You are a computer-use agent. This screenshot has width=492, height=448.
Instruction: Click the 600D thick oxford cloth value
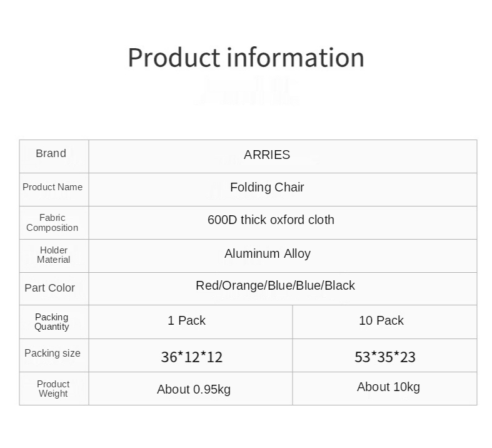271,220
